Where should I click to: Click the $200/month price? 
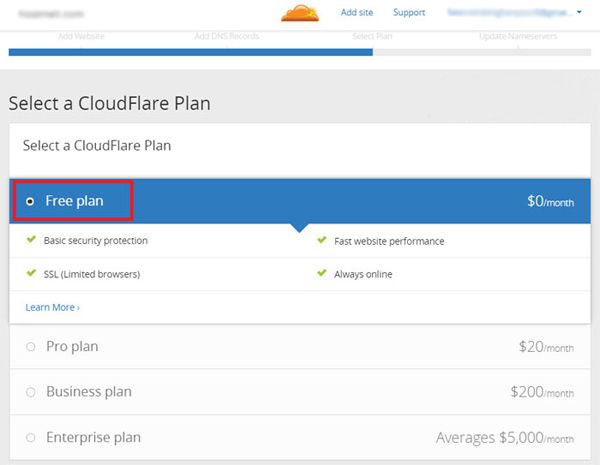tap(542, 392)
